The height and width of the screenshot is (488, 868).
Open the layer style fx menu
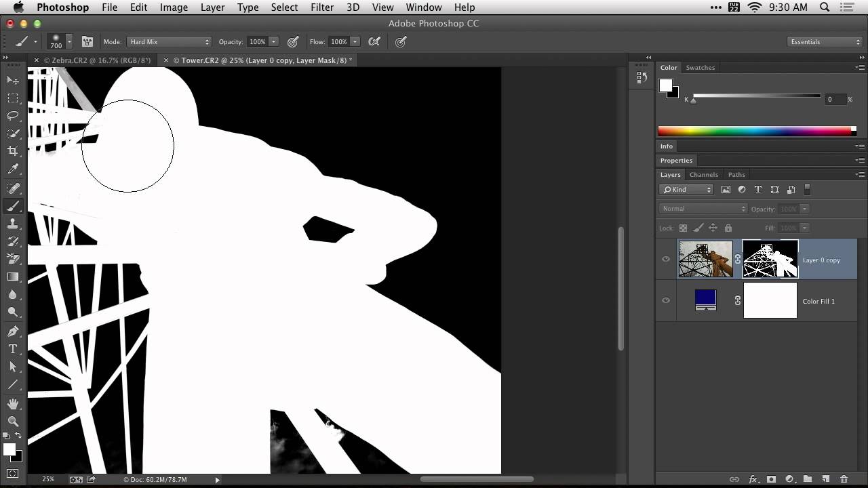pos(753,479)
